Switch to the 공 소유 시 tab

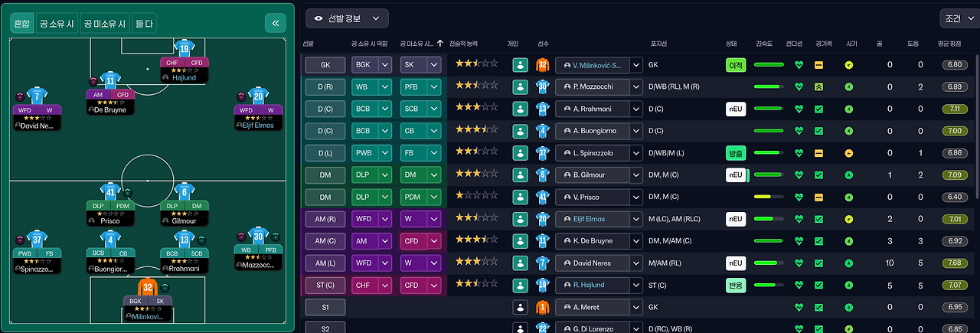(x=57, y=24)
